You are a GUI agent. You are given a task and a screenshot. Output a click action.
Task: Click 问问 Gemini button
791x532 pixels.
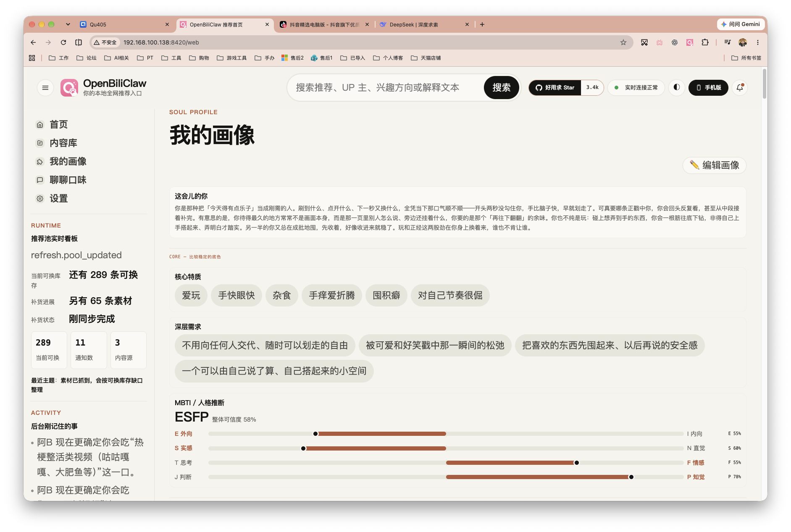(741, 24)
